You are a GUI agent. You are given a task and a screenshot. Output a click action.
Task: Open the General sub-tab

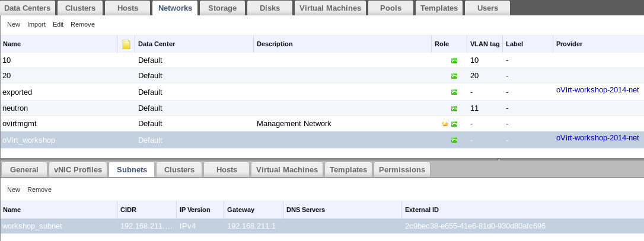click(24, 170)
